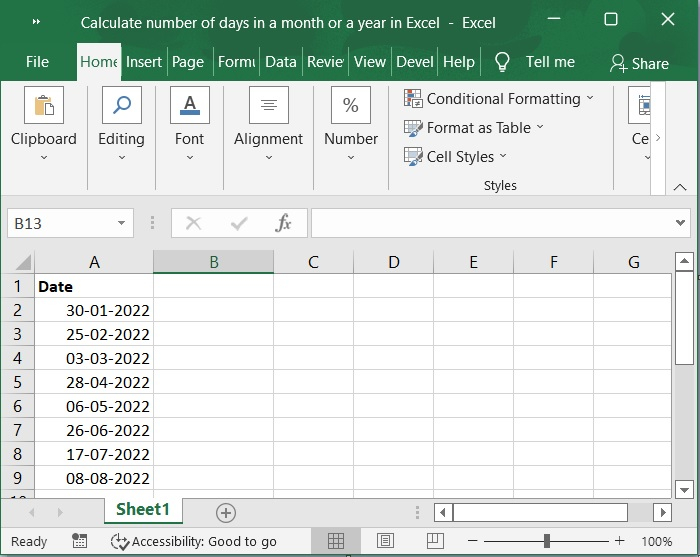The width and height of the screenshot is (700, 557).
Task: Open the Editing group
Action: (x=121, y=122)
